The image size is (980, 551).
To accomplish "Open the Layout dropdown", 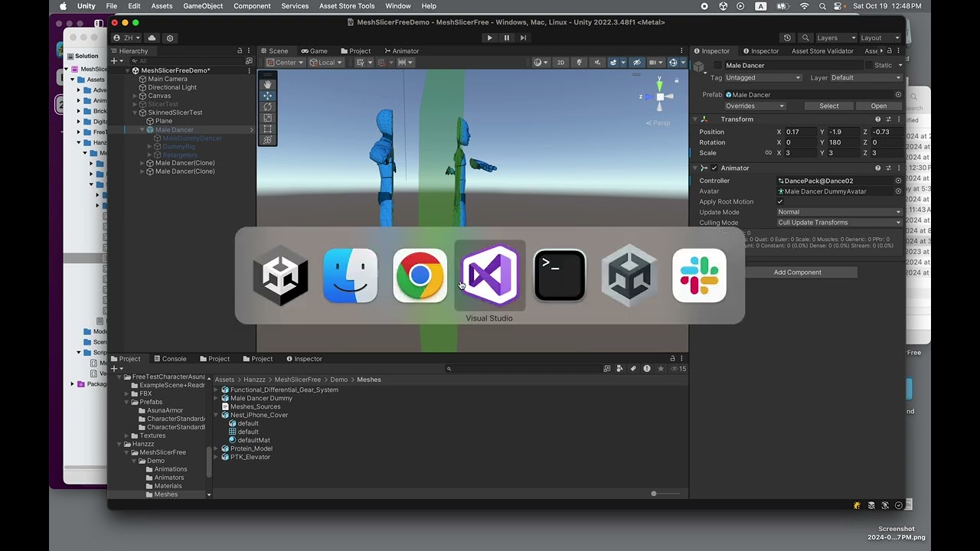I will click(x=880, y=37).
